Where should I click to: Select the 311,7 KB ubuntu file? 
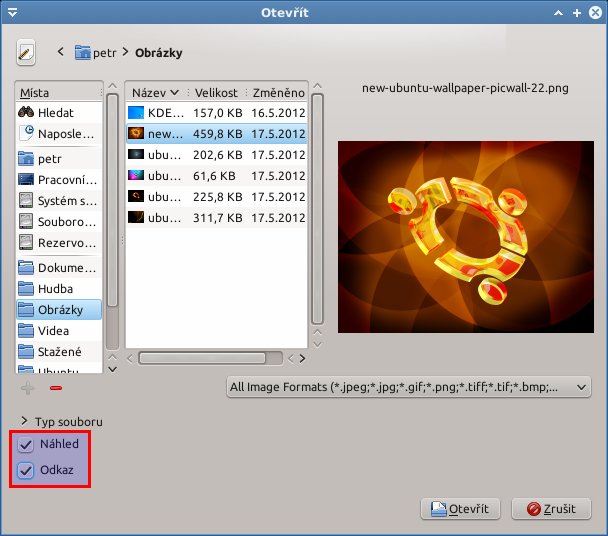tap(217, 218)
